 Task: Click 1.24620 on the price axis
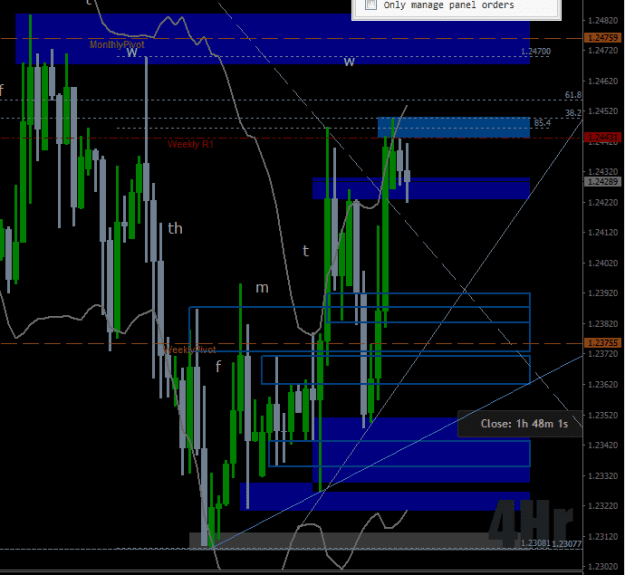point(603,81)
